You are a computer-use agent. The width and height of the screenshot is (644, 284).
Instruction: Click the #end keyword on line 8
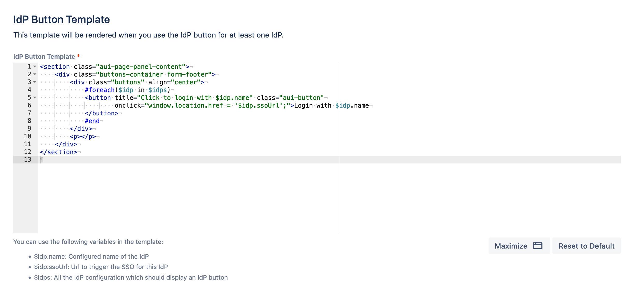(92, 121)
